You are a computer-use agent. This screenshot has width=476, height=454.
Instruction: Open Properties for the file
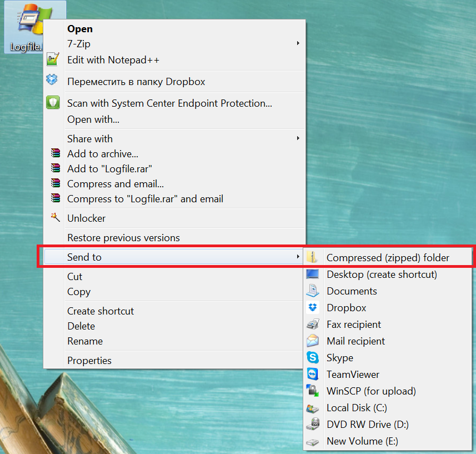89,360
